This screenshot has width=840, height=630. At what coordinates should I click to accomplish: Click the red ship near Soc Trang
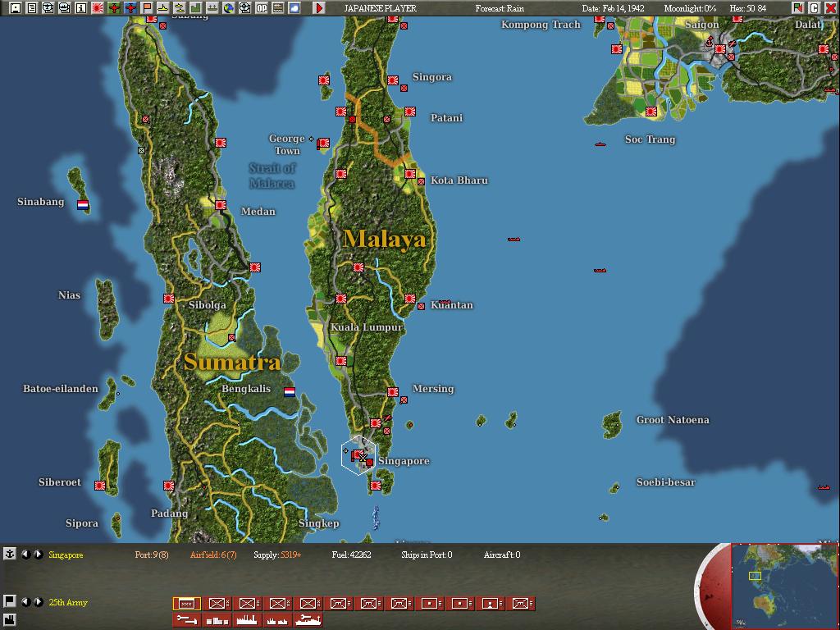[600, 144]
